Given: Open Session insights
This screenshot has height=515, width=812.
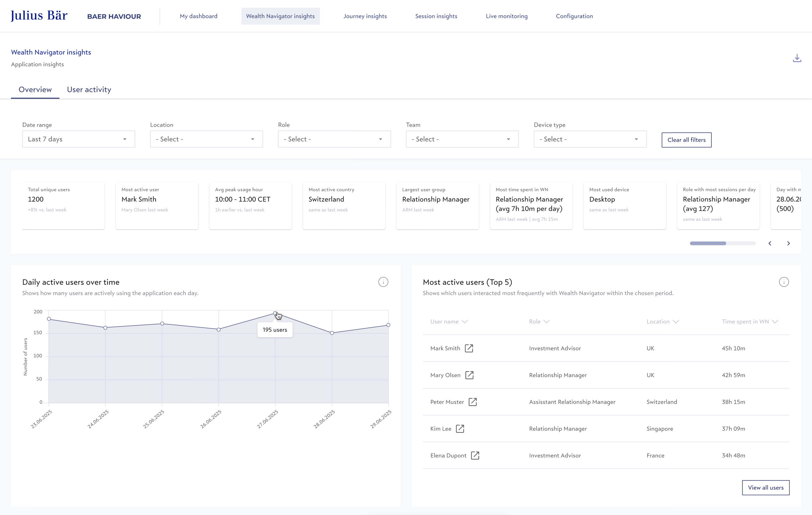Looking at the screenshot, I should point(436,16).
